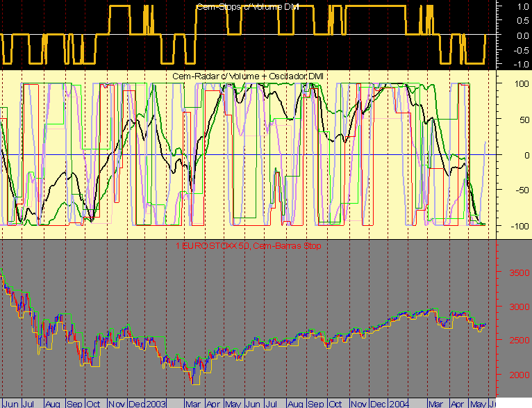Click the -100 label on the radar axis
The height and width of the screenshot is (408, 532).
coord(519,226)
